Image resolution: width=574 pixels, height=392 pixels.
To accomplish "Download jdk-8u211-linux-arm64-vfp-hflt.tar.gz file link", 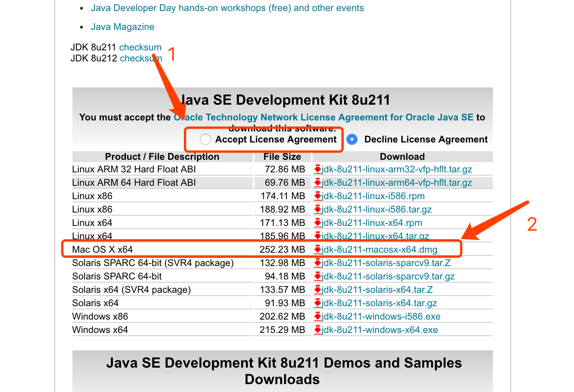I will (397, 183).
